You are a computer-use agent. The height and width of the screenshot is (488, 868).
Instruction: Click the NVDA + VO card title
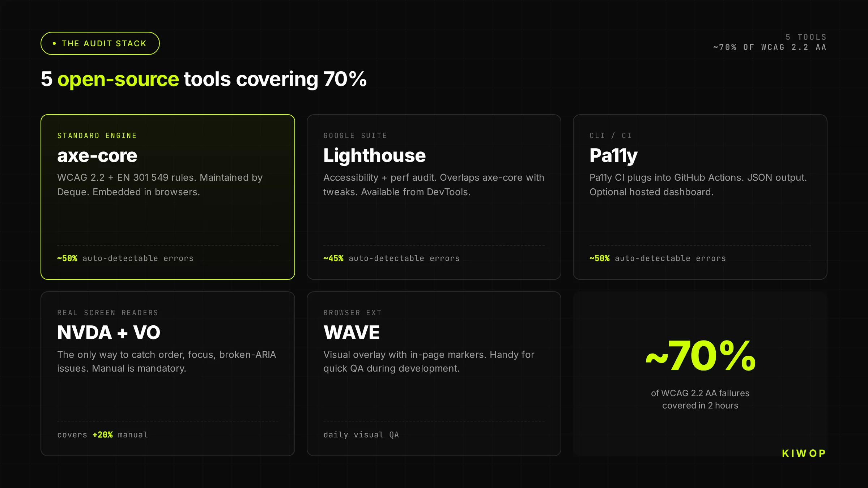(109, 333)
